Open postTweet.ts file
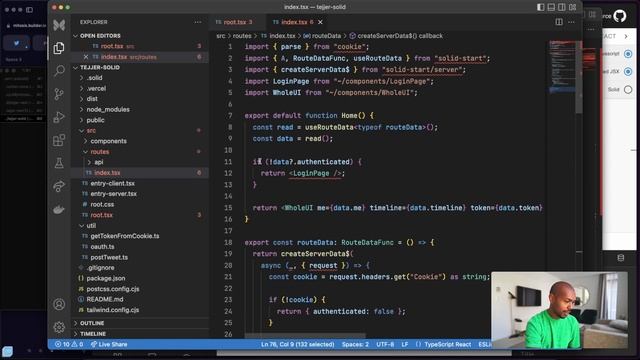This screenshot has width=640, height=360. 109,258
